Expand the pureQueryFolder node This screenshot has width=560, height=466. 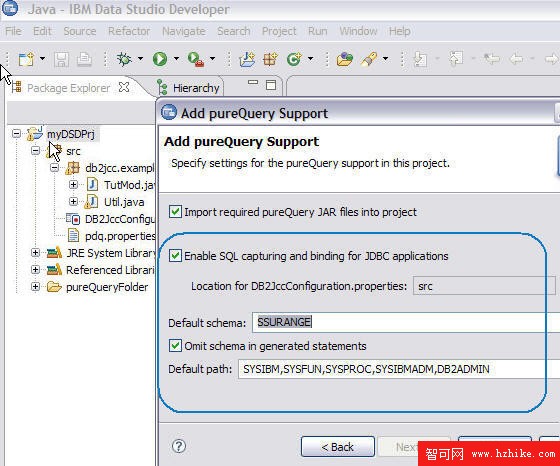click(x=35, y=286)
